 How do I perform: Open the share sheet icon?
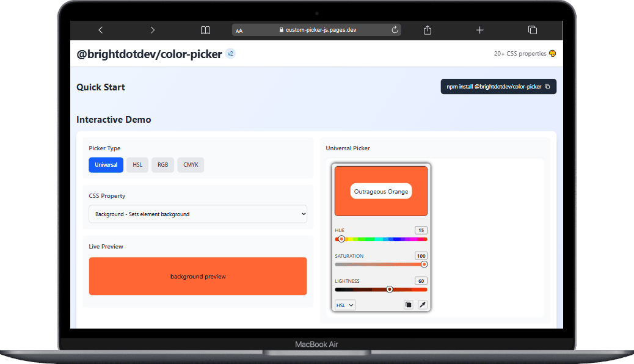[x=428, y=30]
